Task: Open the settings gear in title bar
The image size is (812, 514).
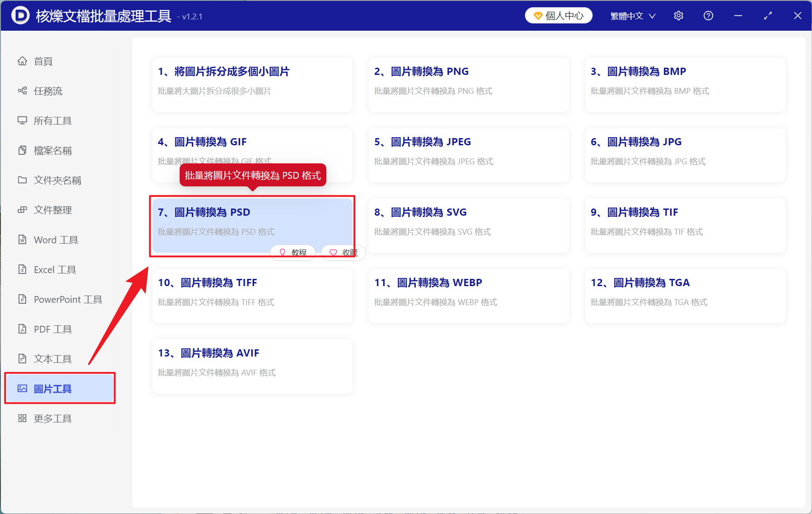Action: click(678, 15)
